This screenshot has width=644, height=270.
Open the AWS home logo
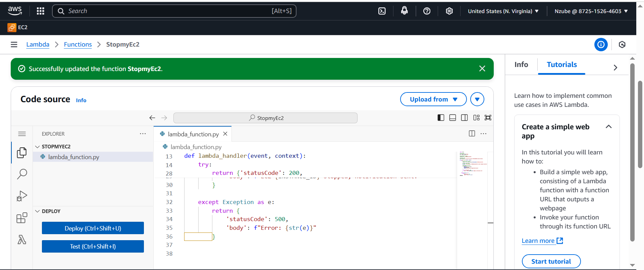[15, 11]
